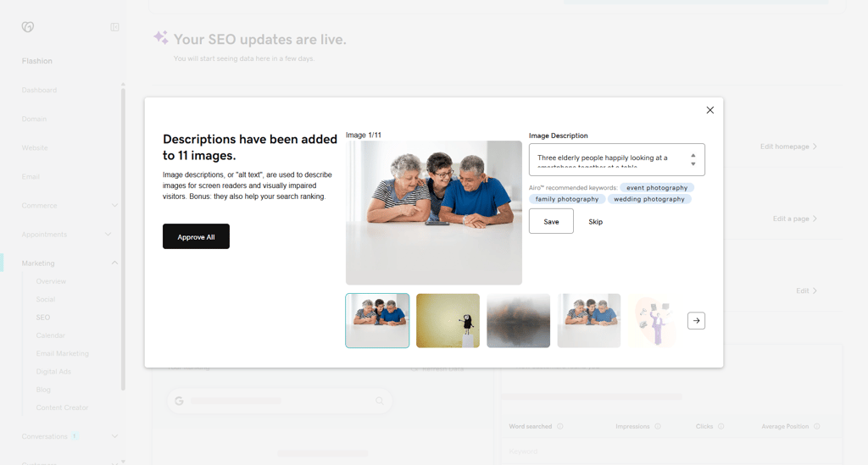Click the Impressions info icon

pos(658,426)
